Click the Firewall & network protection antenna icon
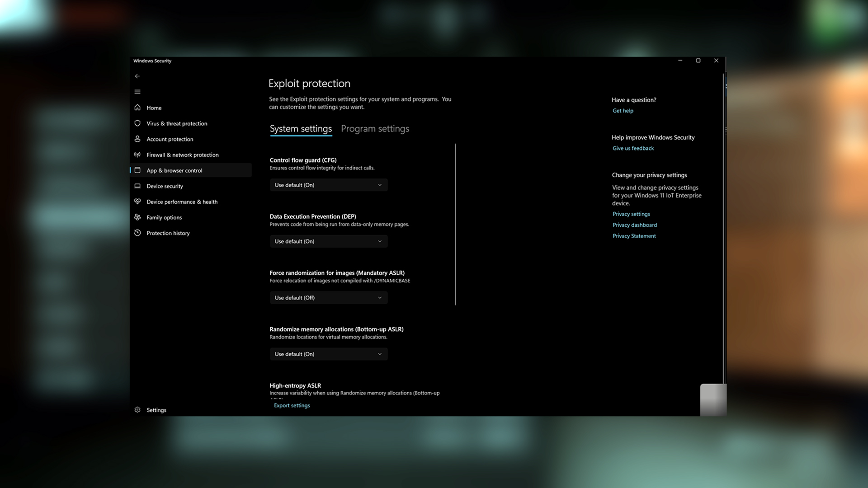The image size is (868, 488). (137, 155)
